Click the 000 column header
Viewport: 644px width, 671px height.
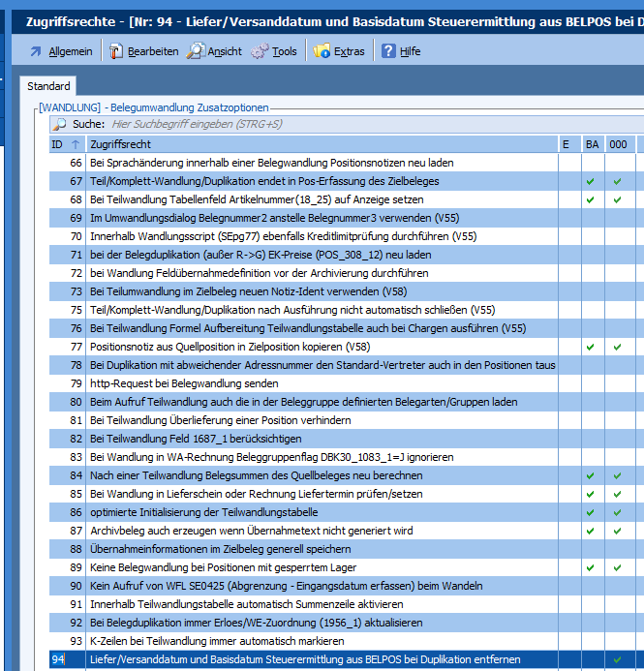pos(619,144)
